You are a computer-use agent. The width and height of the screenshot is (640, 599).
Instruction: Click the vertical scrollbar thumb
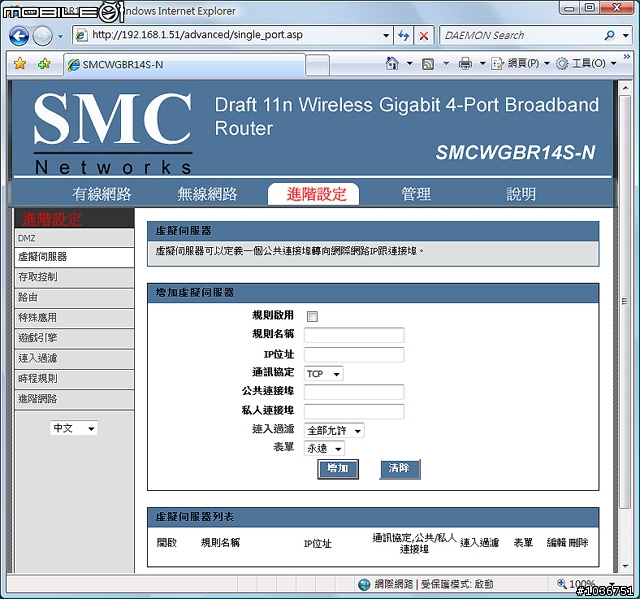[625, 302]
